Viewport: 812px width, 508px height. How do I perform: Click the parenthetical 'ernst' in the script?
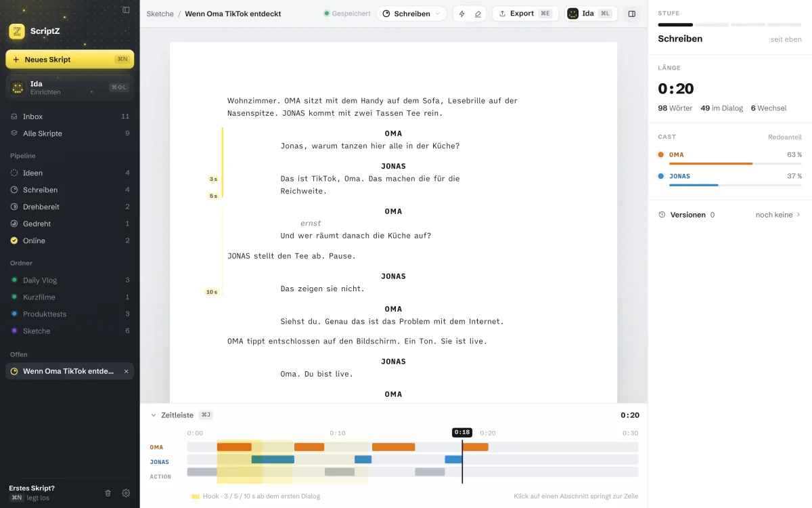[311, 224]
